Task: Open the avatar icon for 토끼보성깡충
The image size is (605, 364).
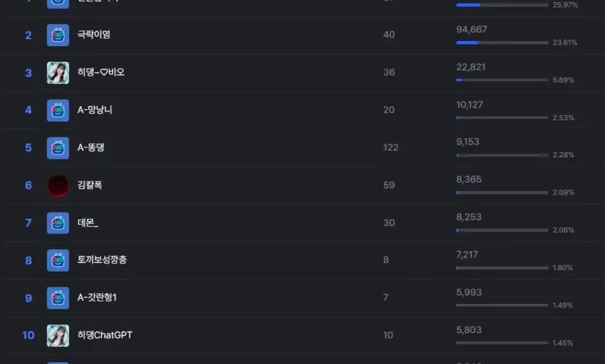Action: pos(58,261)
